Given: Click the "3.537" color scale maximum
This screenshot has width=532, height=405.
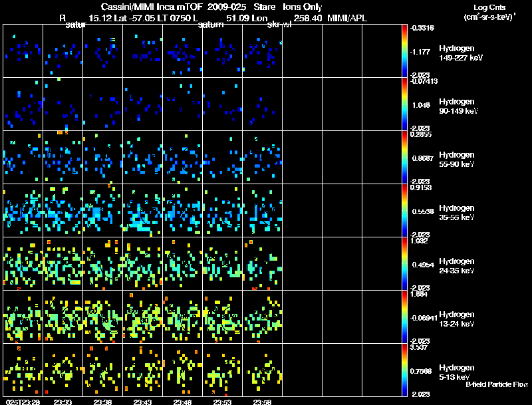Looking at the screenshot, I should click(x=419, y=347).
